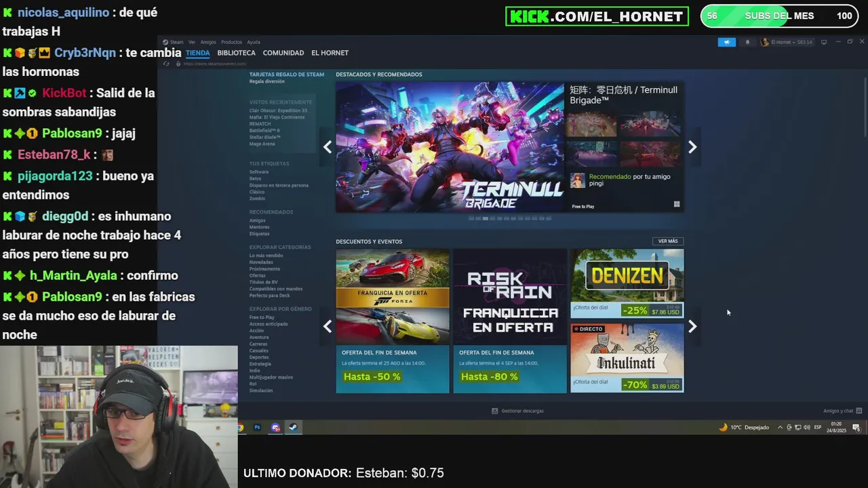Open the Steam notifications bell
868x488 pixels.
click(x=748, y=42)
